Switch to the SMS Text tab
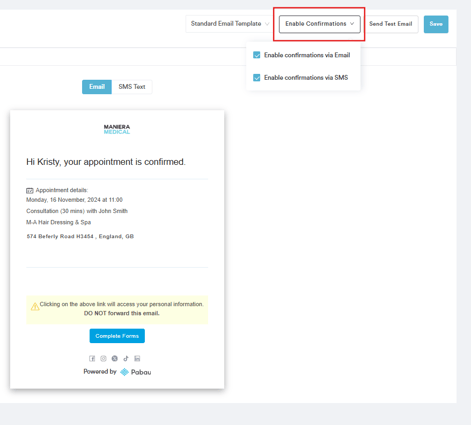This screenshot has height=425, width=471. pyautogui.click(x=132, y=87)
